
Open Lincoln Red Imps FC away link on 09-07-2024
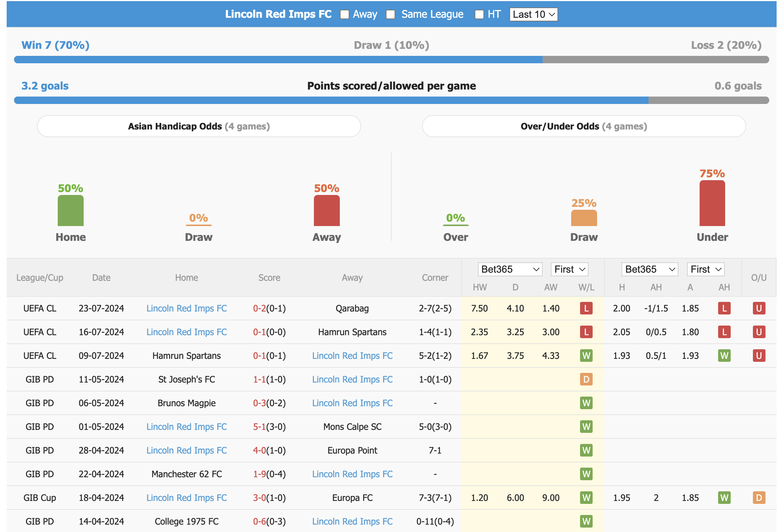[352, 356]
